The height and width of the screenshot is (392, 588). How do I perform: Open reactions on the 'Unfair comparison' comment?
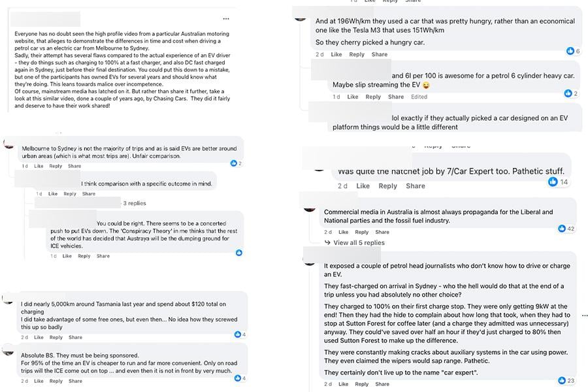click(234, 163)
